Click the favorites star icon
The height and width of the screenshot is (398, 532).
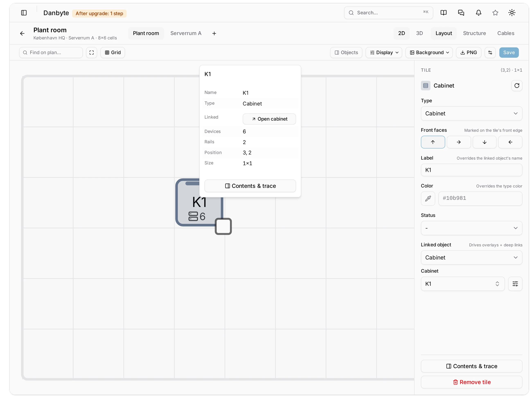pyautogui.click(x=495, y=13)
